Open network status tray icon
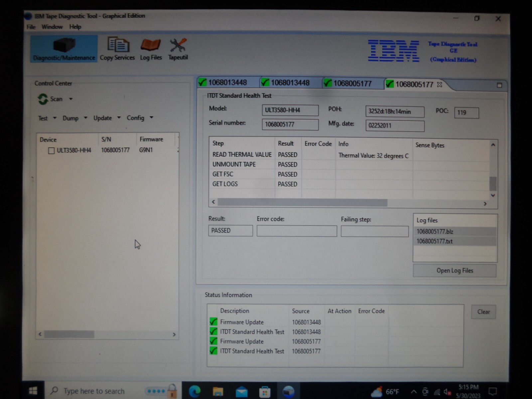Screen dimensions: 532x399 pos(437,392)
